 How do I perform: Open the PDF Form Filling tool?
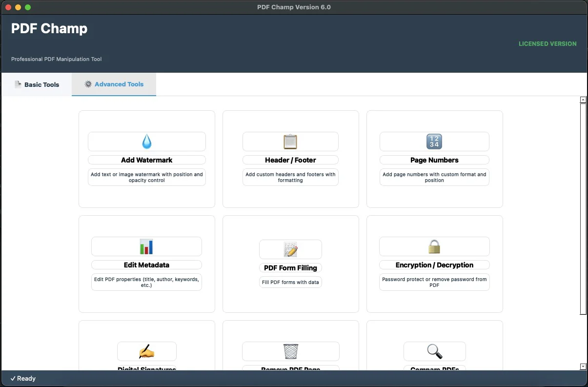pyautogui.click(x=290, y=267)
